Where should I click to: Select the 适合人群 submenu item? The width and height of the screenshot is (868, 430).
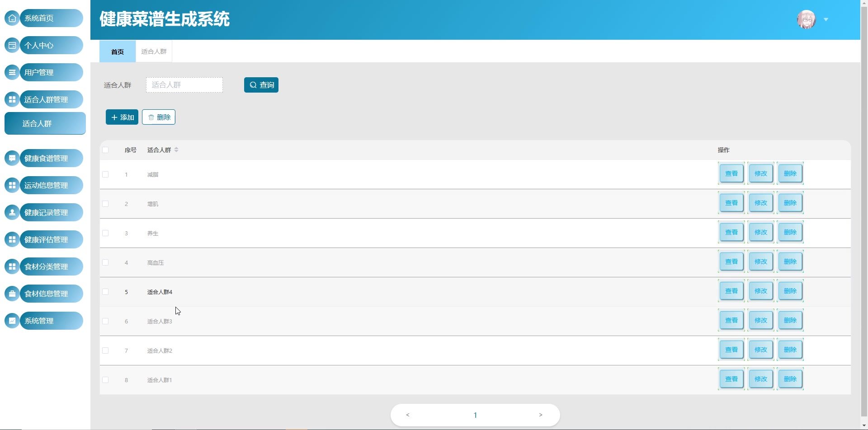(x=45, y=123)
